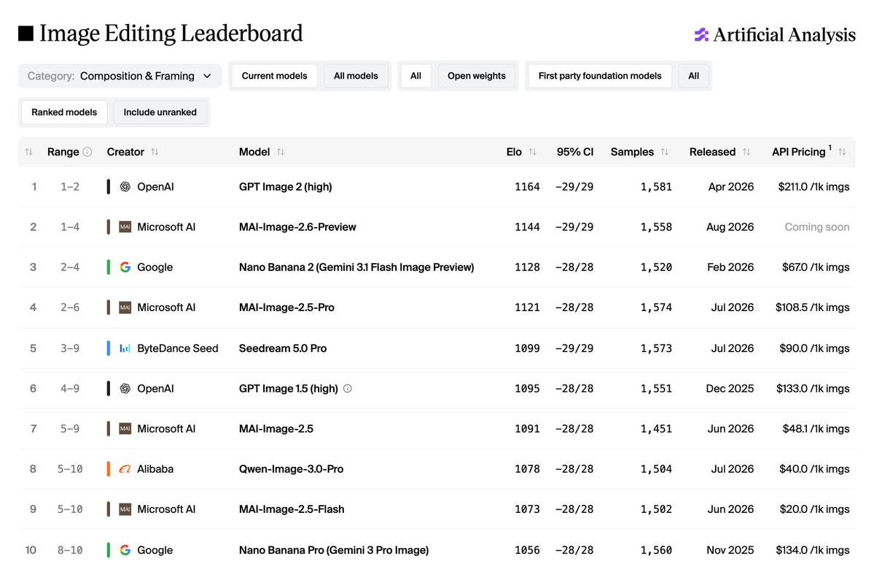The width and height of the screenshot is (874, 588).
Task: Choose the All weights filter next to Open weights
Action: click(x=415, y=76)
